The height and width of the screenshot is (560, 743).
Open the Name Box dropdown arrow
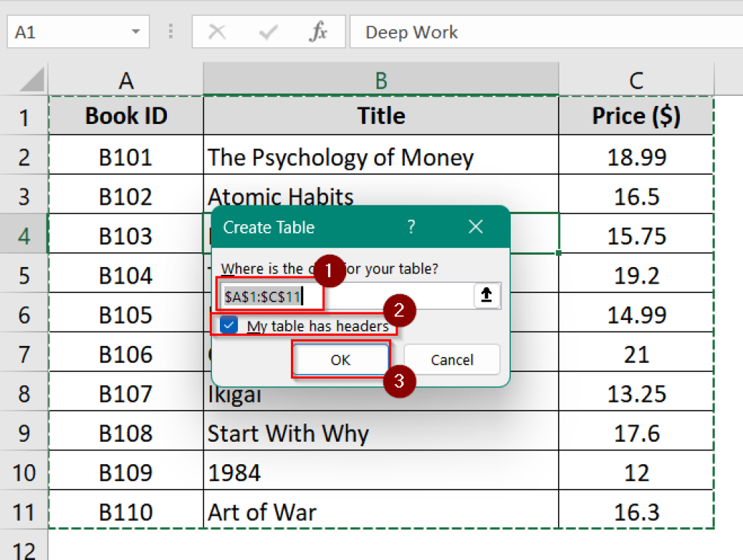tap(135, 32)
